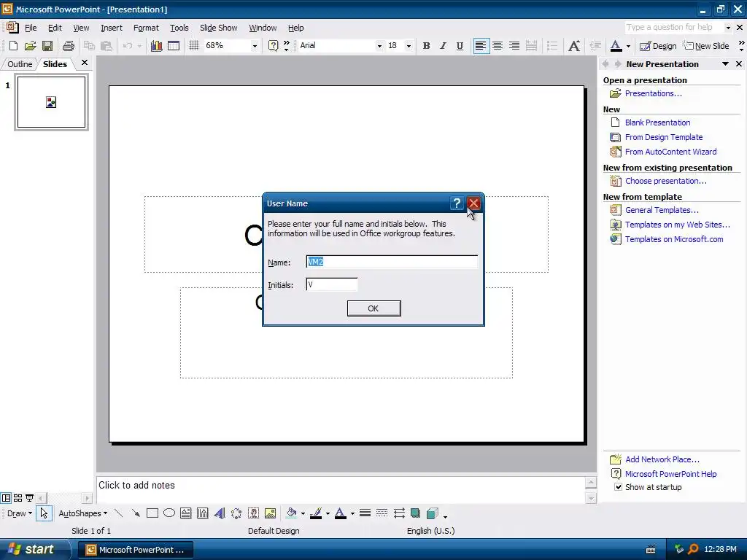The height and width of the screenshot is (560, 747).
Task: Click From Design Template link
Action: point(664,137)
